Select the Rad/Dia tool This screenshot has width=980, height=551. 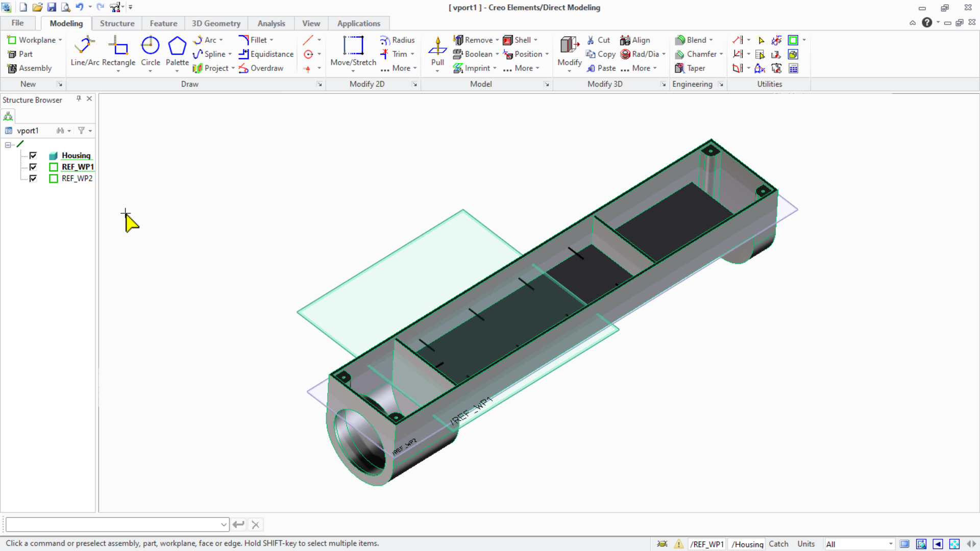tap(640, 54)
